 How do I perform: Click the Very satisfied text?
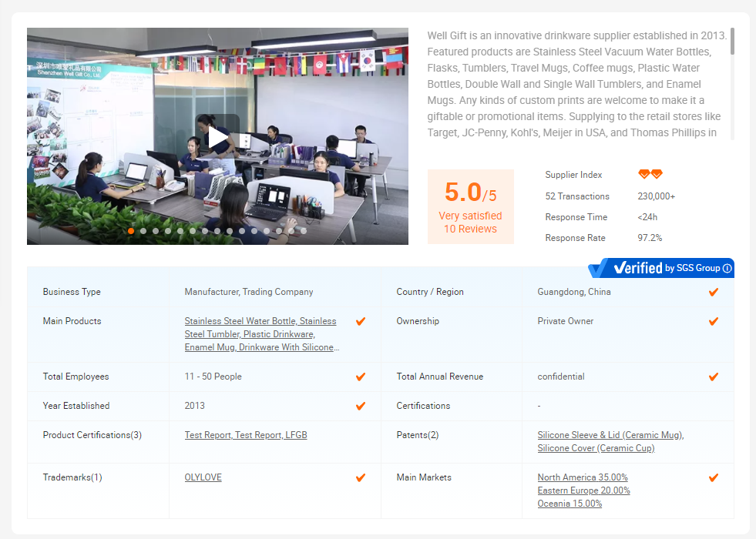(470, 216)
